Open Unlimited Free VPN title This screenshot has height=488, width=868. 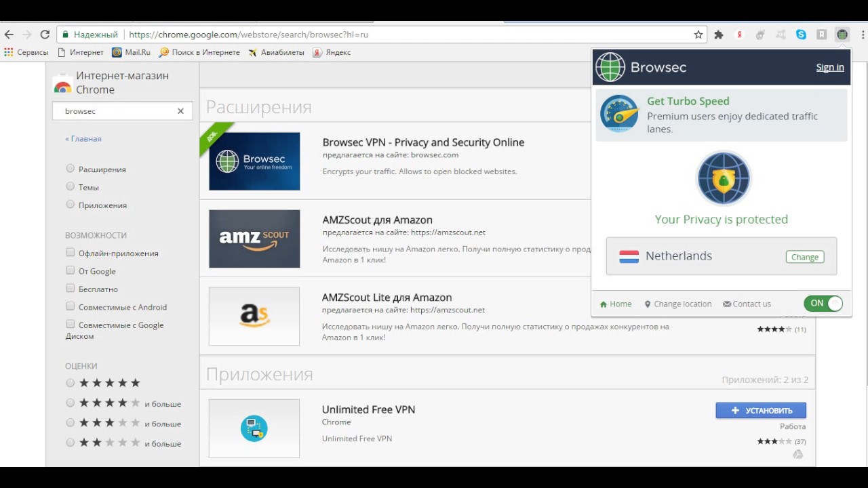point(368,409)
